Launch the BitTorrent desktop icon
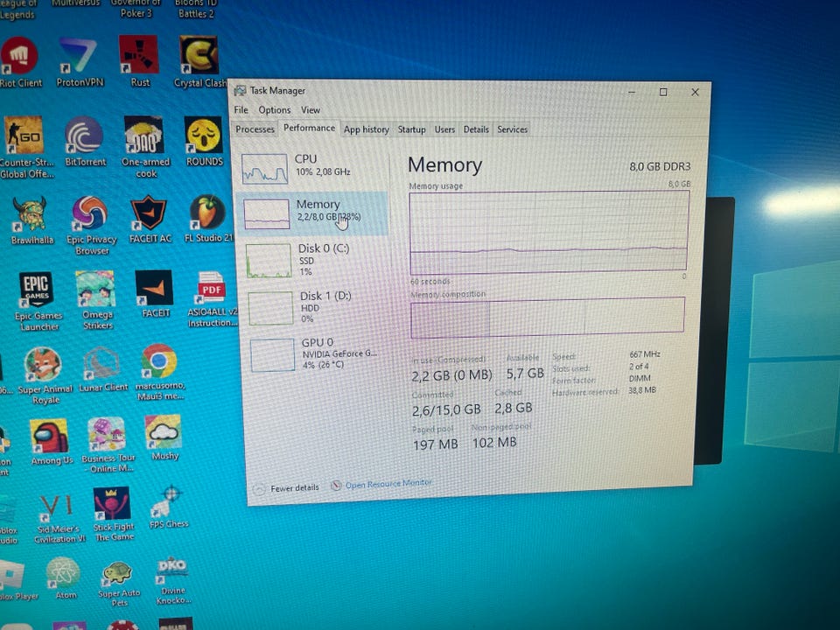 [x=85, y=142]
